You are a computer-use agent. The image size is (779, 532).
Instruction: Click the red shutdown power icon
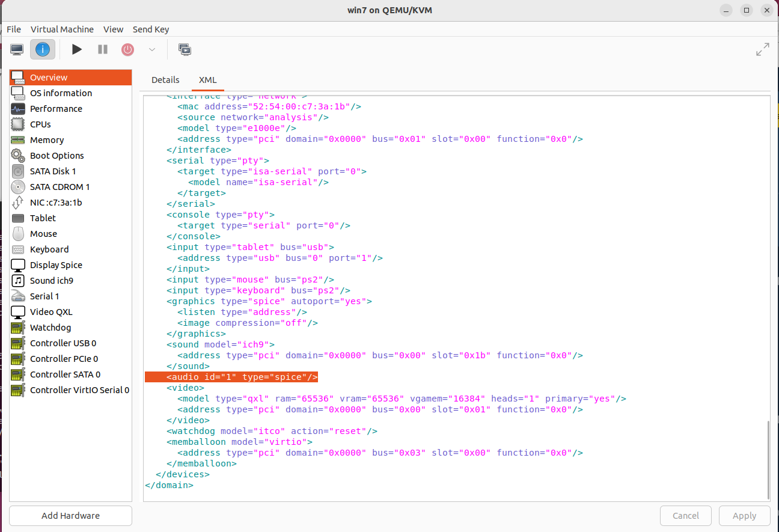tap(127, 49)
